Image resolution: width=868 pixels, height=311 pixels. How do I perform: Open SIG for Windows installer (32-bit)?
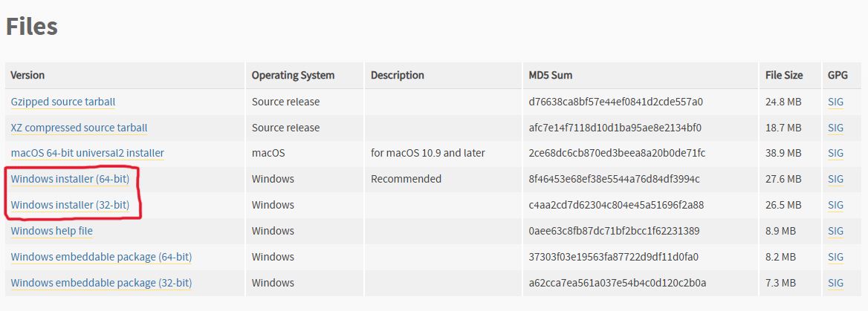point(835,205)
